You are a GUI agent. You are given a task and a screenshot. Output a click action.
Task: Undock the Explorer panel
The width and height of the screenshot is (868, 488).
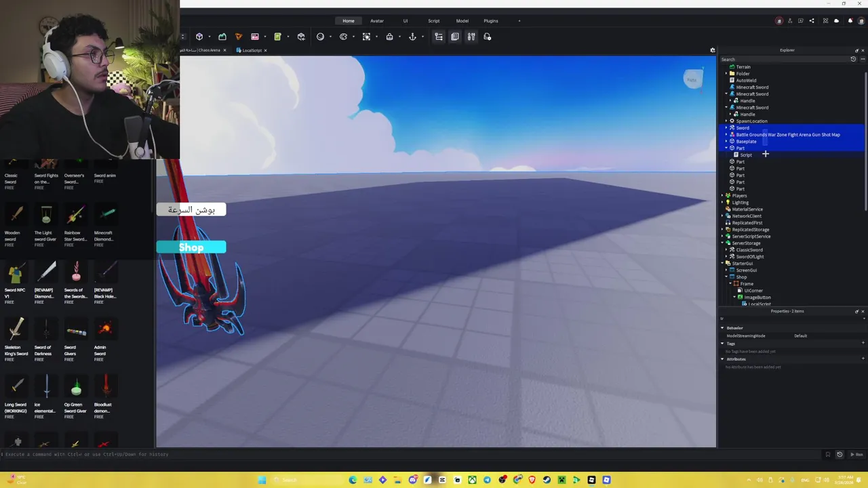click(x=856, y=50)
